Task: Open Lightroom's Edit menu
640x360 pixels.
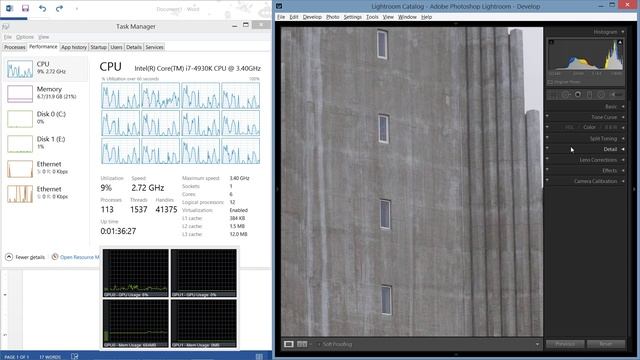Action: coord(294,17)
